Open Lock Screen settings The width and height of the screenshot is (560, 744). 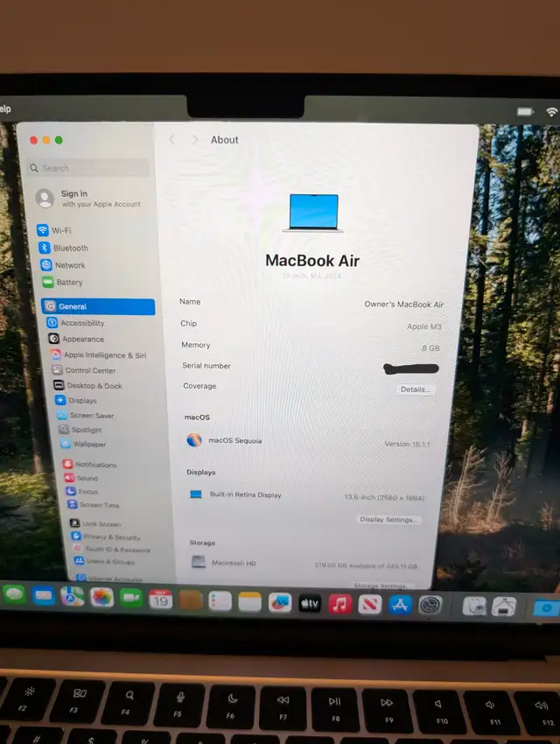[95, 523]
